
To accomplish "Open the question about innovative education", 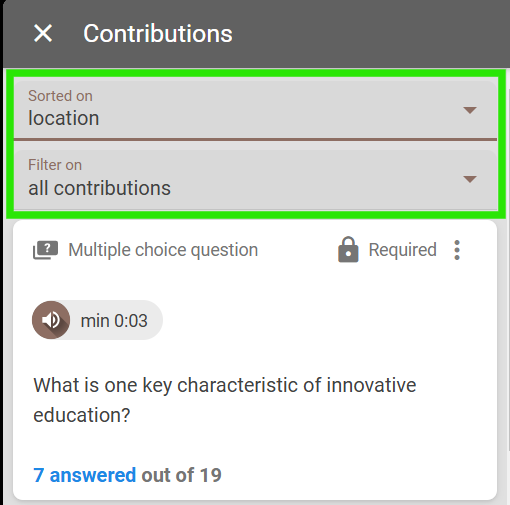I will click(x=225, y=400).
